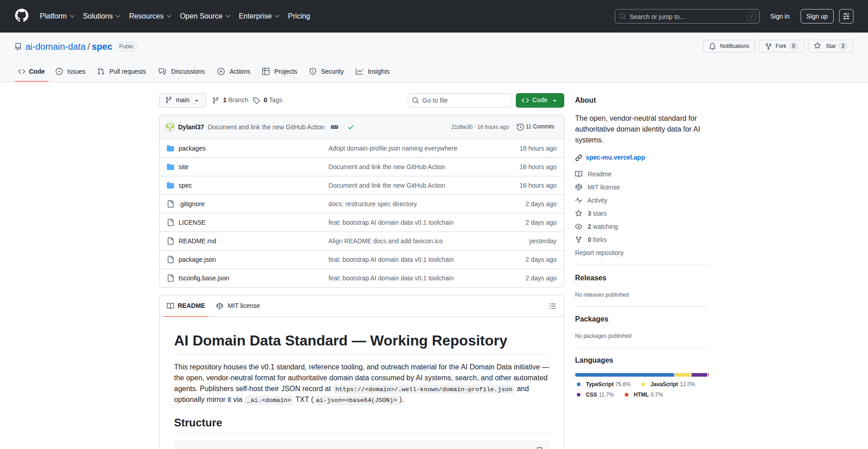Screen dimensions: 868x449
Task: Expand commit message ellipsis icon
Action: click(335, 128)
